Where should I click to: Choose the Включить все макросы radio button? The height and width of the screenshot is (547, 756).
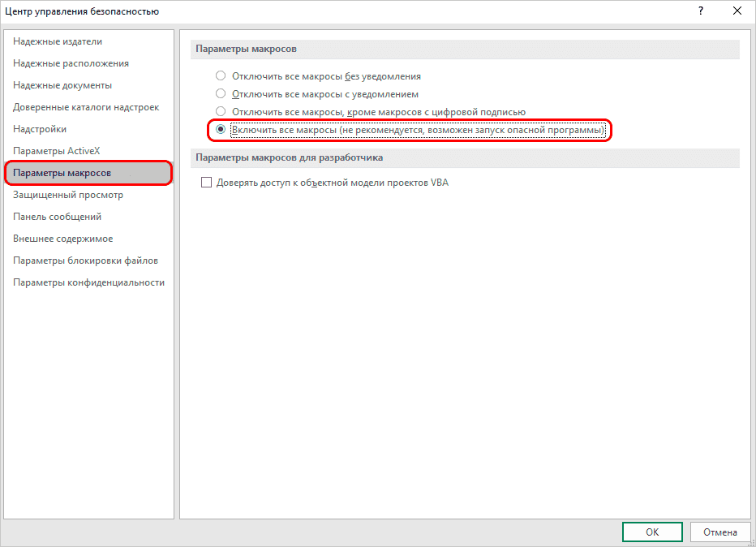pos(221,130)
